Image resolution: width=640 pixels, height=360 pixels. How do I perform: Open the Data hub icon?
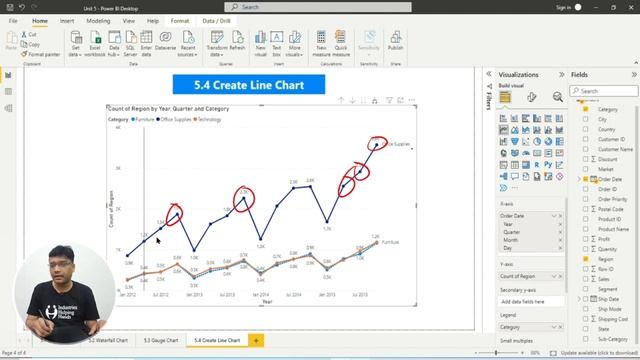114,44
